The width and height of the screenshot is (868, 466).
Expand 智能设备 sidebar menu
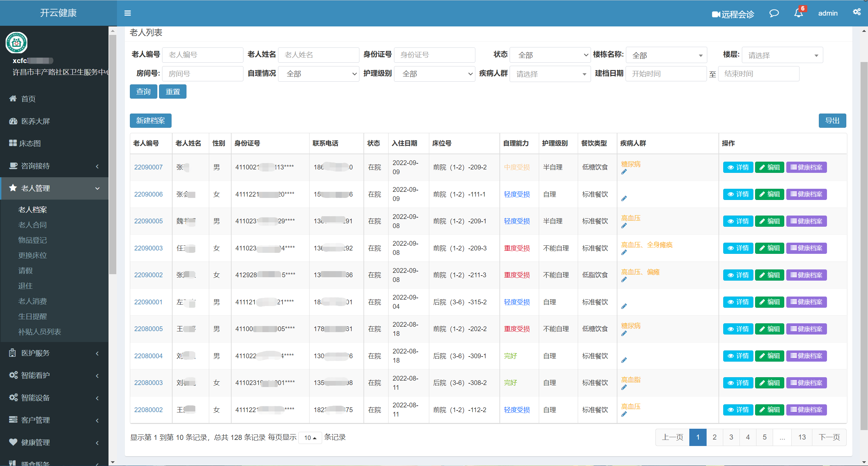point(54,398)
